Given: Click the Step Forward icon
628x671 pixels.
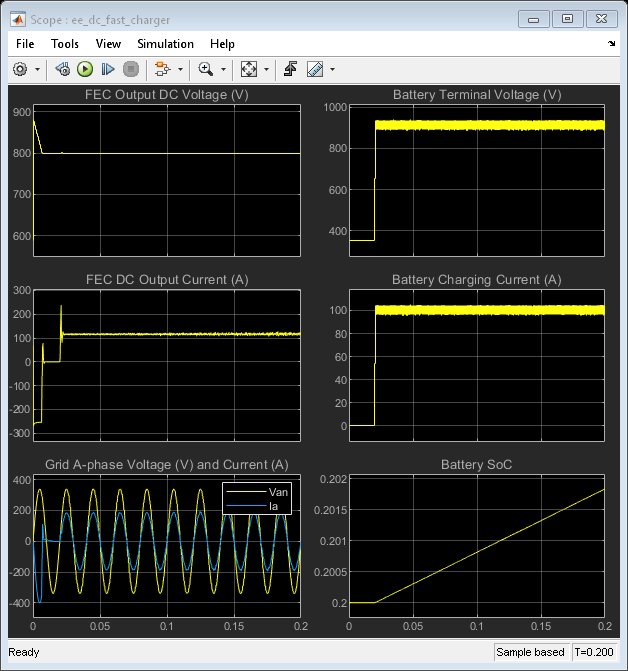Looking at the screenshot, I should (x=108, y=69).
